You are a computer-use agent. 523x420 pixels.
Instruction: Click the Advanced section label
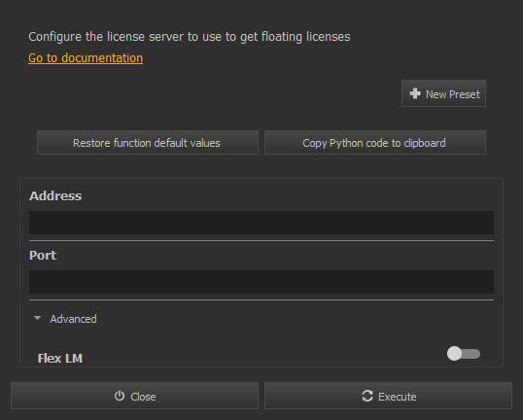tap(73, 319)
